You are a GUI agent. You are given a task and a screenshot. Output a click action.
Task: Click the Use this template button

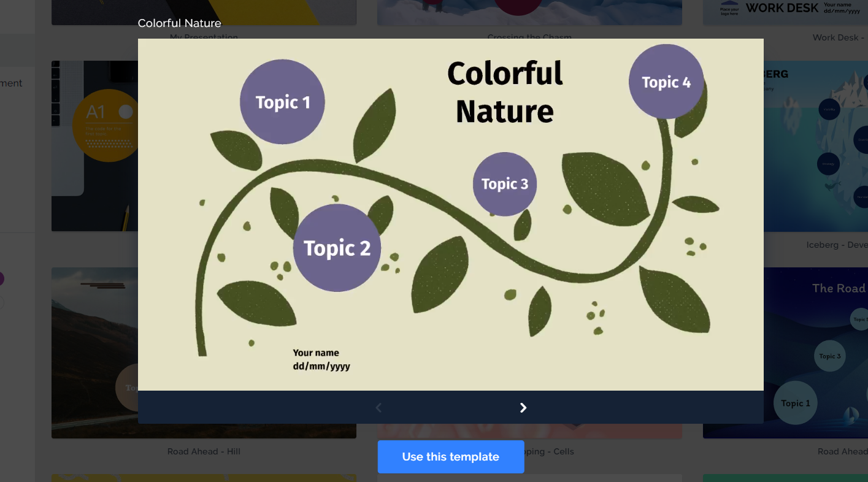451,457
